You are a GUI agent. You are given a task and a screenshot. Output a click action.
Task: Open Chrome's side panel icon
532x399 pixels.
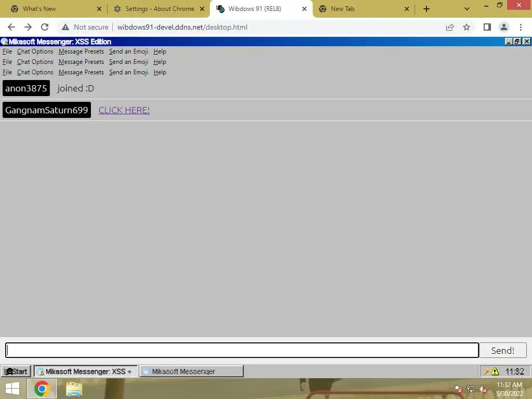tap(487, 27)
